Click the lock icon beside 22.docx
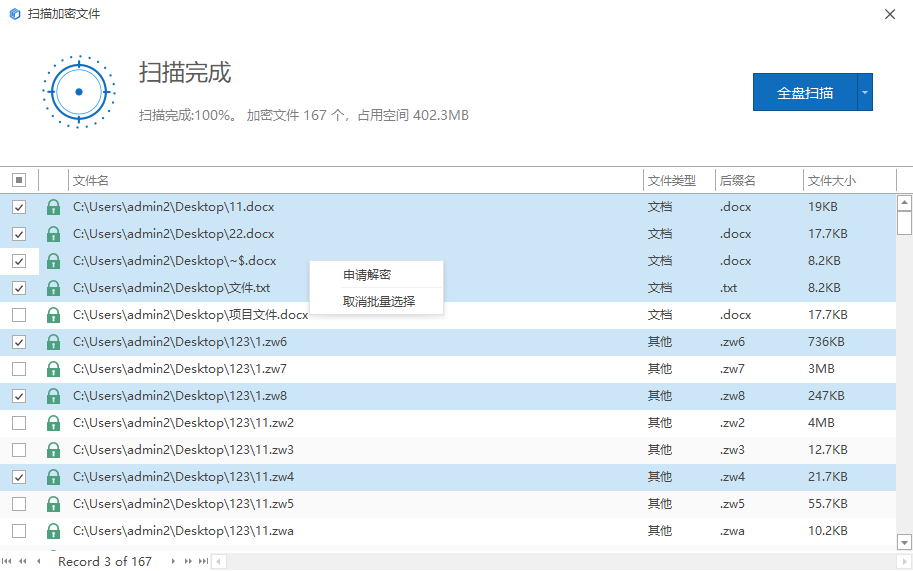 53,234
